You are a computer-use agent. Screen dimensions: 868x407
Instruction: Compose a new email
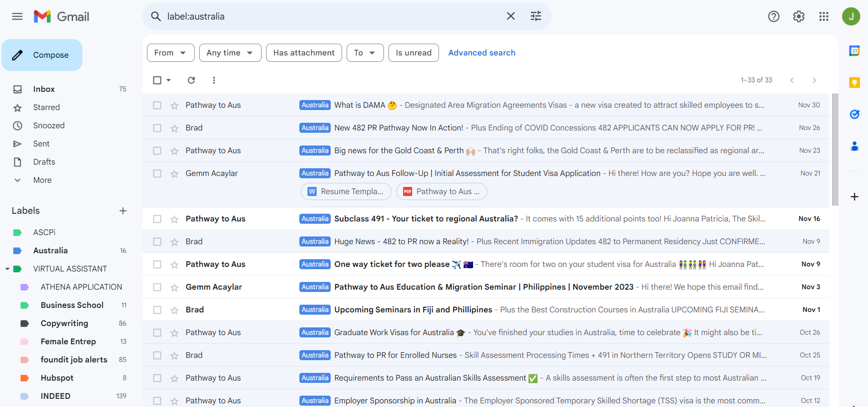pos(42,55)
